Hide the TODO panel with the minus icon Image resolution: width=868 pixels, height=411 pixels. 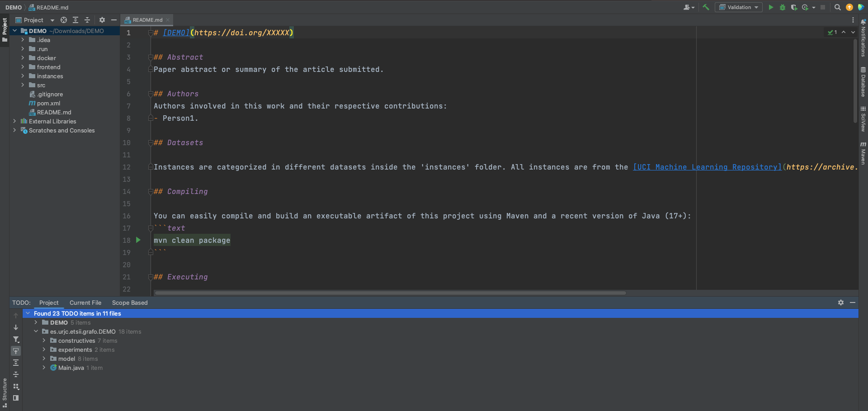point(853,302)
